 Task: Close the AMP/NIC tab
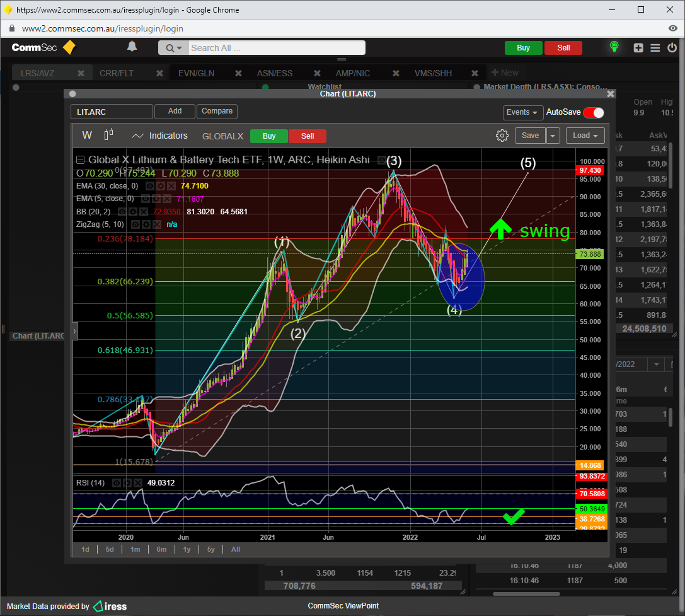click(396, 73)
